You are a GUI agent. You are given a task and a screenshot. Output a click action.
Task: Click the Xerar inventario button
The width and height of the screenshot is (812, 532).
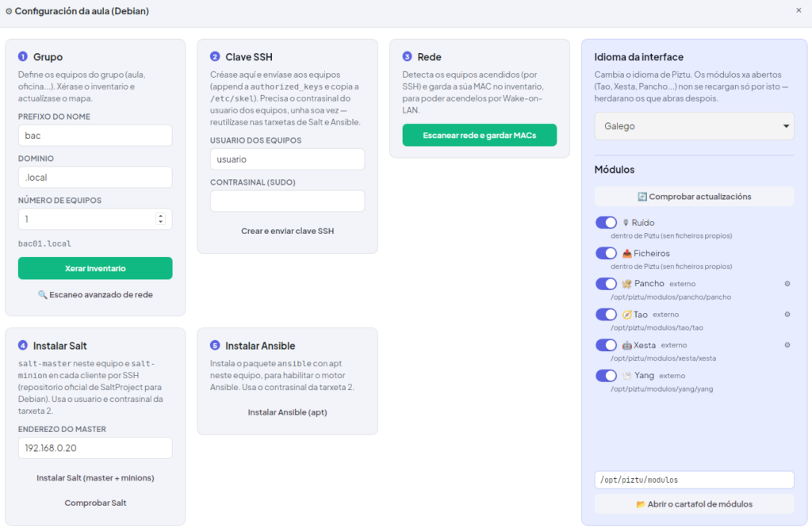[x=95, y=268]
